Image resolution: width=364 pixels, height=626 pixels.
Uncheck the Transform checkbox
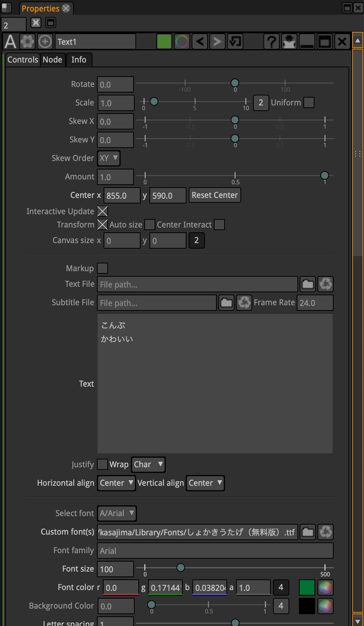point(102,225)
